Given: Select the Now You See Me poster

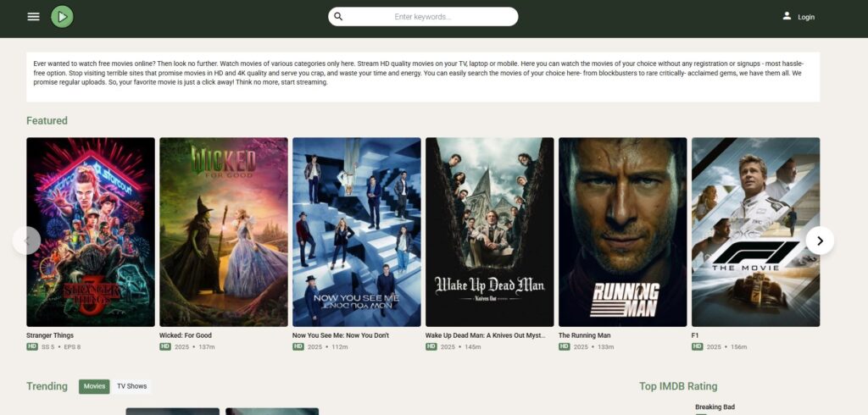Looking at the screenshot, I should point(357,232).
